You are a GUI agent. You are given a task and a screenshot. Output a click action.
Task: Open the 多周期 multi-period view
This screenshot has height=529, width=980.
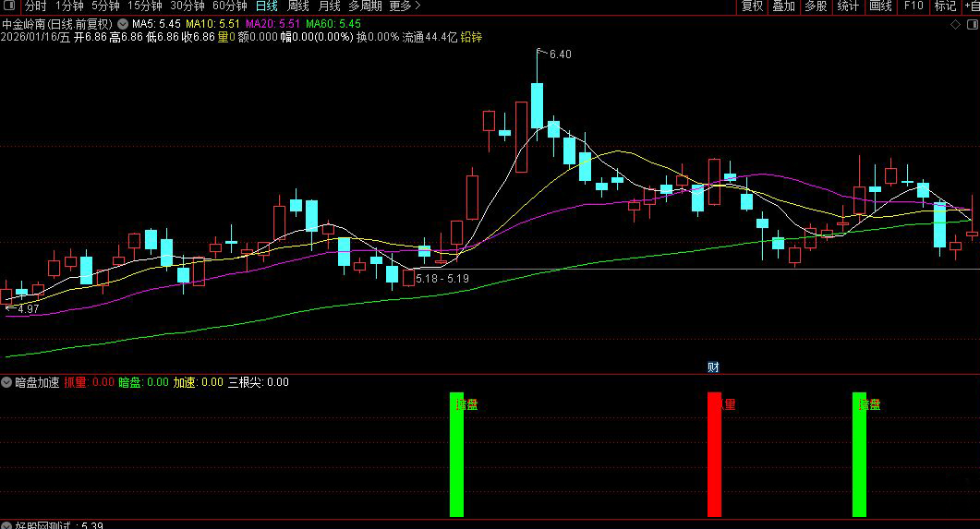(x=365, y=6)
